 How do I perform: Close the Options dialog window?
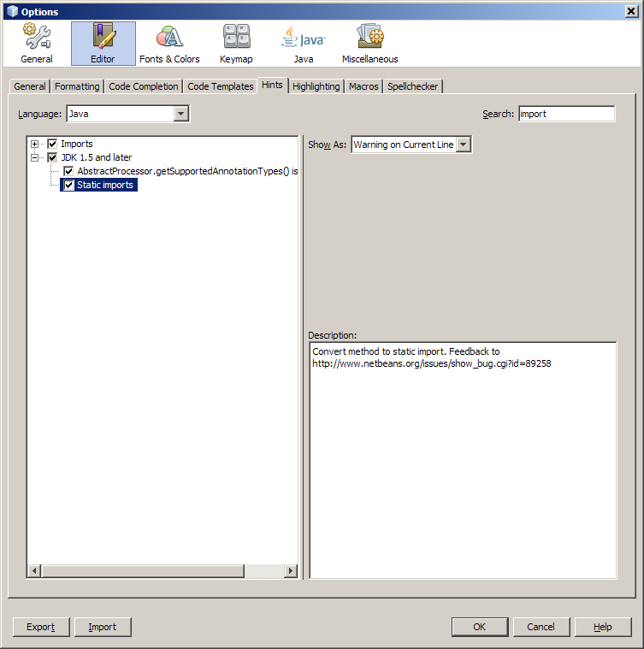(x=631, y=11)
